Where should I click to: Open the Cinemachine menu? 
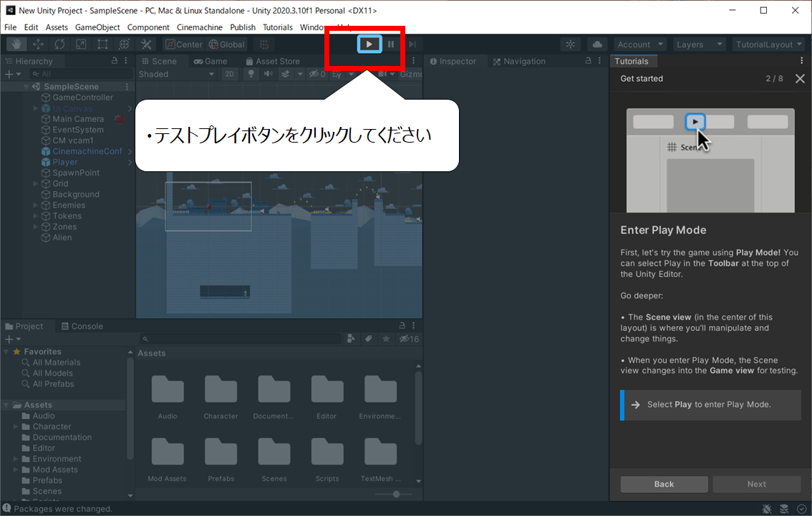click(199, 27)
